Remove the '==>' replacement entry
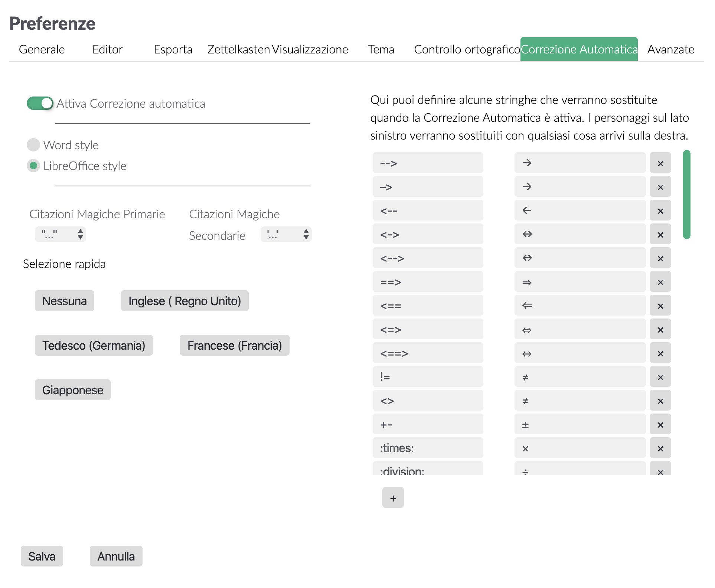Screen dimensions: 715x588 tap(660, 282)
